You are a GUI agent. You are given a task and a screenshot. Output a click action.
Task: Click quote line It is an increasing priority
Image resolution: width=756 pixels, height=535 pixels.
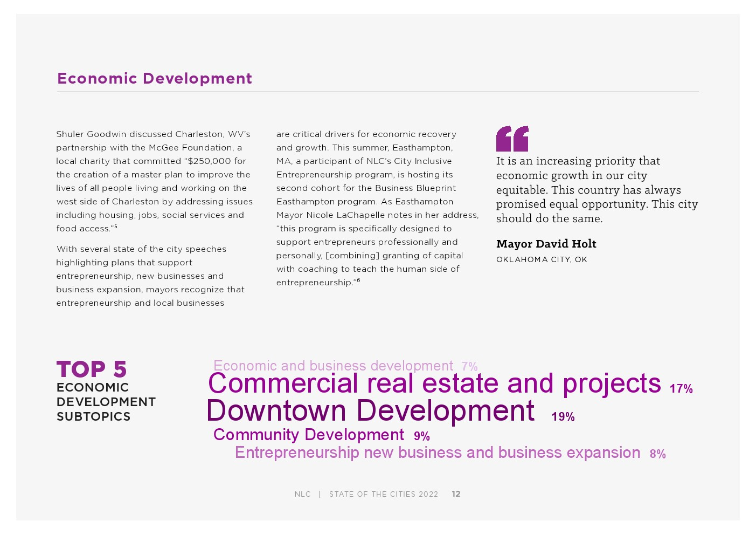click(578, 161)
